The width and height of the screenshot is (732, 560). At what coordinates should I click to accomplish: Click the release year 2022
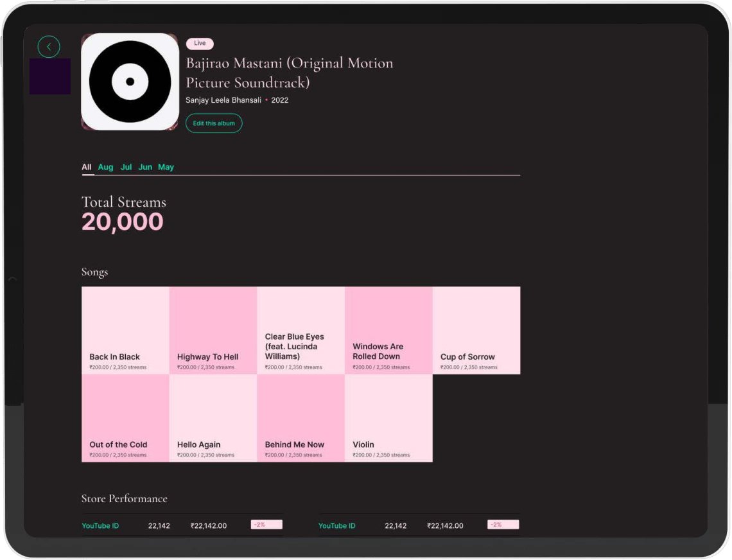[x=279, y=100]
